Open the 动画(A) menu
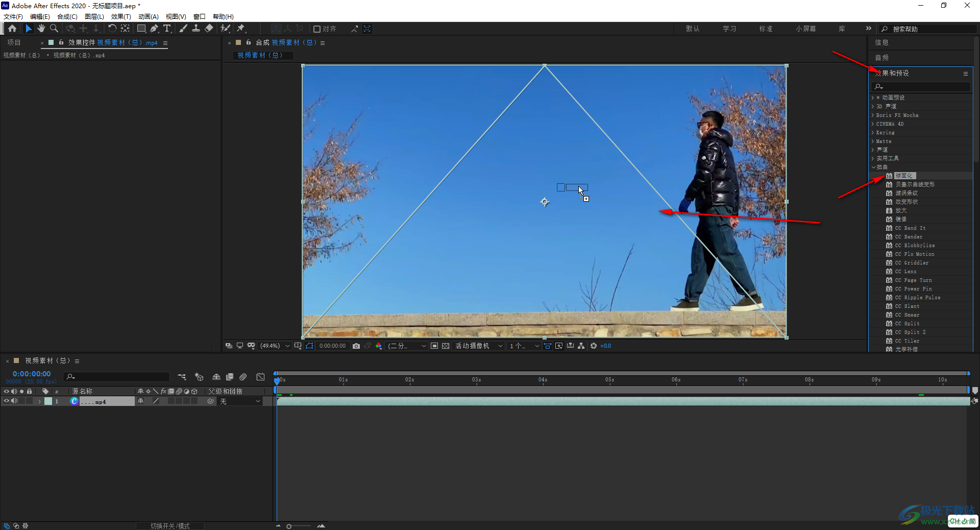980x530 pixels. 149,17
